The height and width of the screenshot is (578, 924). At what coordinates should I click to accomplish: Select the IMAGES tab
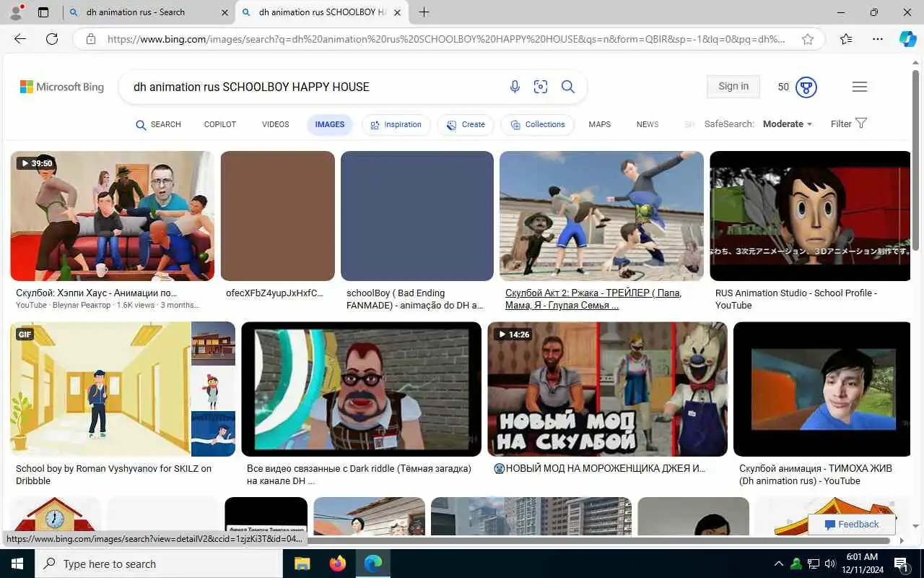(x=330, y=124)
